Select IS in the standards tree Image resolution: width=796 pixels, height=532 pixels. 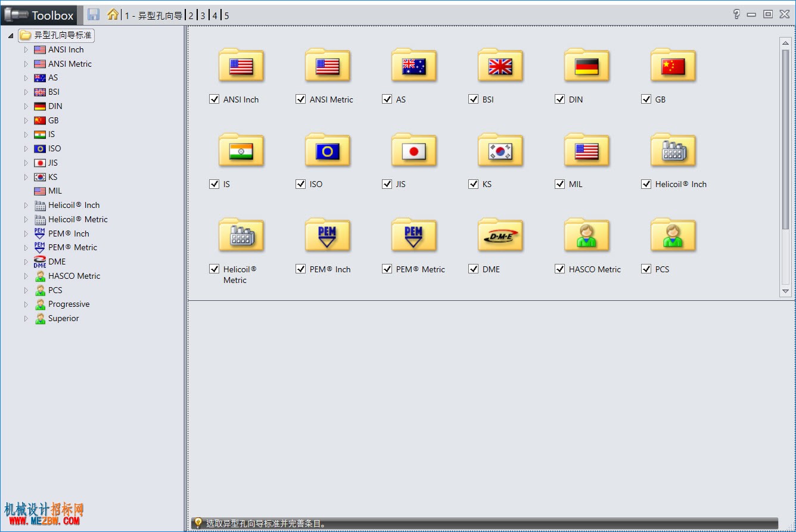(x=51, y=134)
